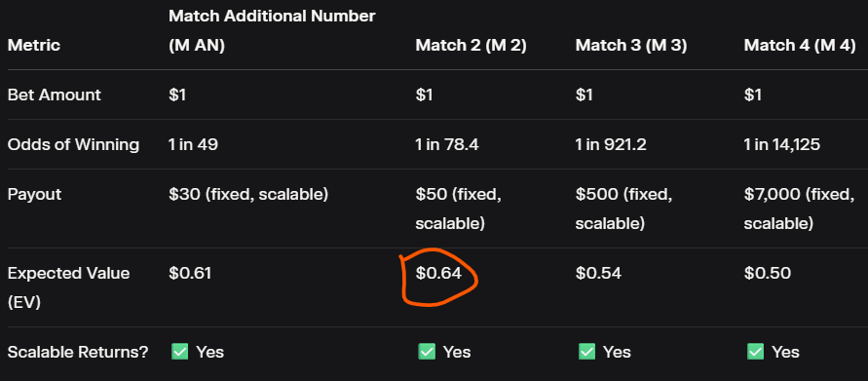
Task: Select the Match 3 (M 3) column header
Action: (631, 46)
